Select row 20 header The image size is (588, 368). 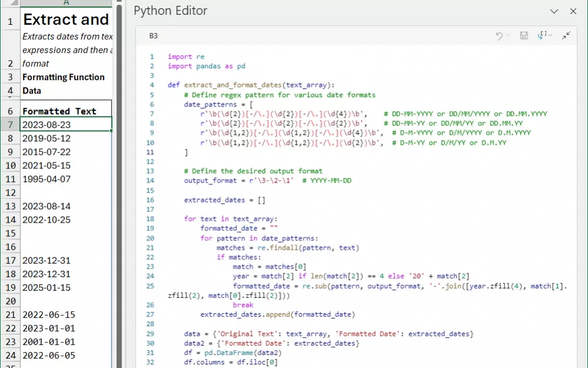click(10, 301)
